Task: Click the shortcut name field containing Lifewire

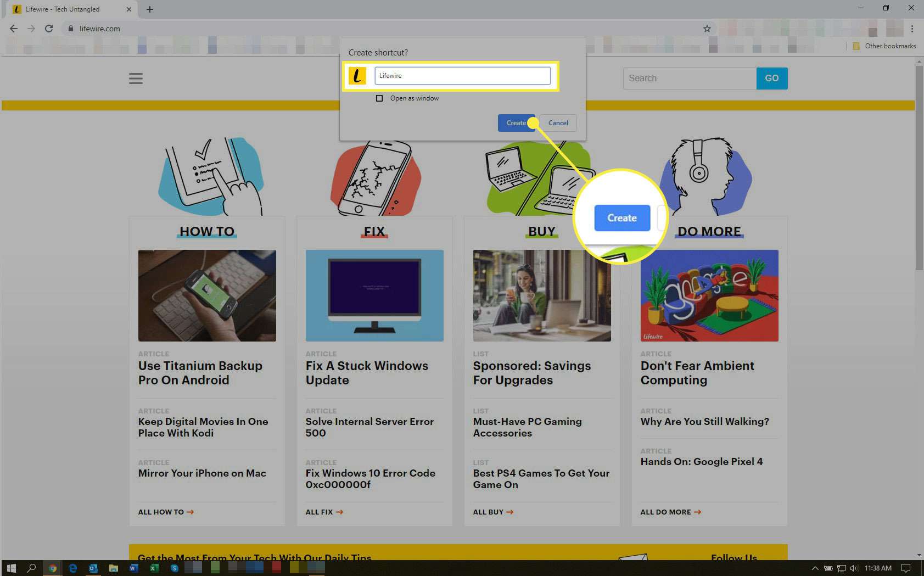Action: 463,76
